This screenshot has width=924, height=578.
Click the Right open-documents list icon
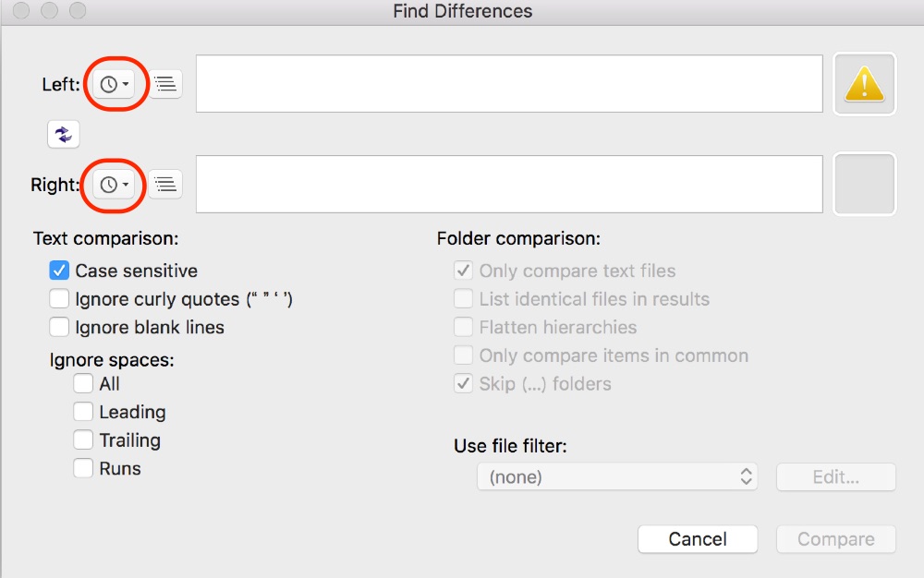point(165,185)
